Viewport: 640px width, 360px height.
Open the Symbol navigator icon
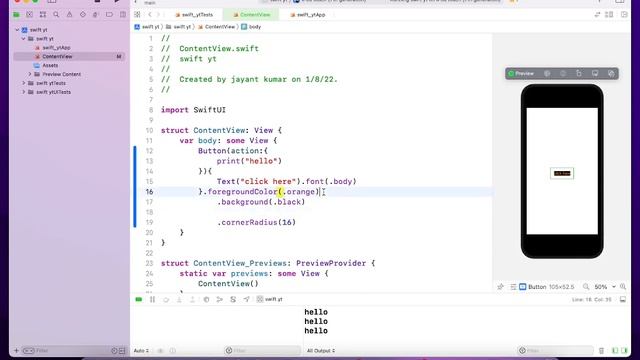43,15
